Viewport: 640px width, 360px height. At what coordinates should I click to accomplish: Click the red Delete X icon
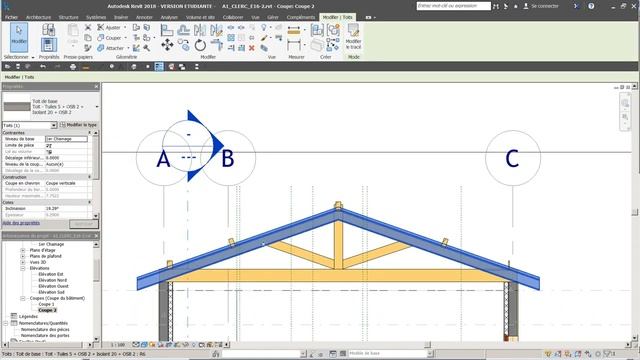pos(252,48)
